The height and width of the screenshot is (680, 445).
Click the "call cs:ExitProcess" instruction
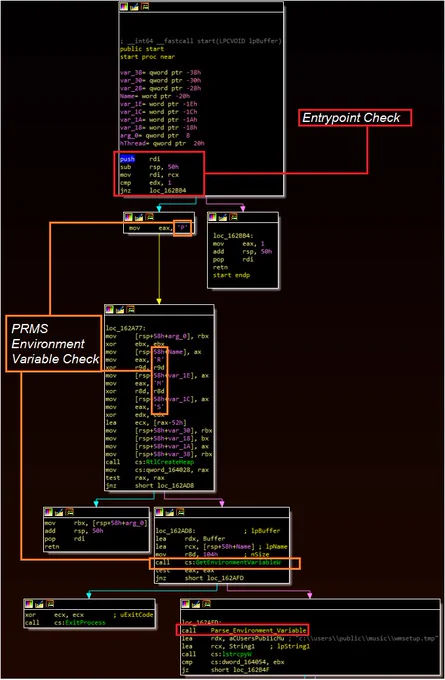[65, 622]
